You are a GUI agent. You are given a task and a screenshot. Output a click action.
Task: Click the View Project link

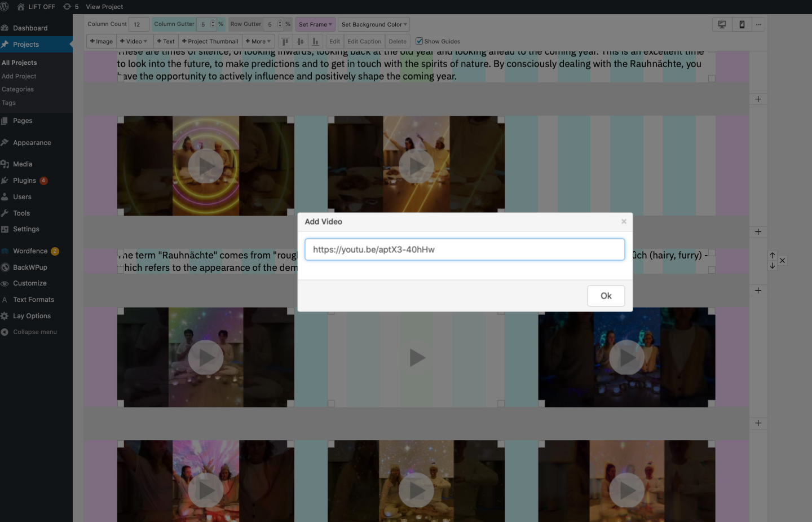pyautogui.click(x=104, y=7)
